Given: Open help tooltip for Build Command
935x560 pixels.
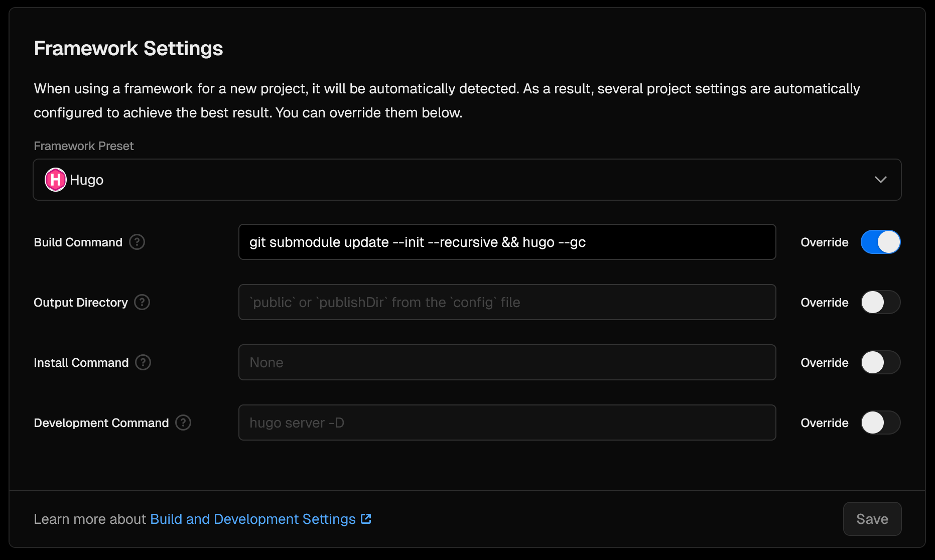Looking at the screenshot, I should [x=137, y=242].
